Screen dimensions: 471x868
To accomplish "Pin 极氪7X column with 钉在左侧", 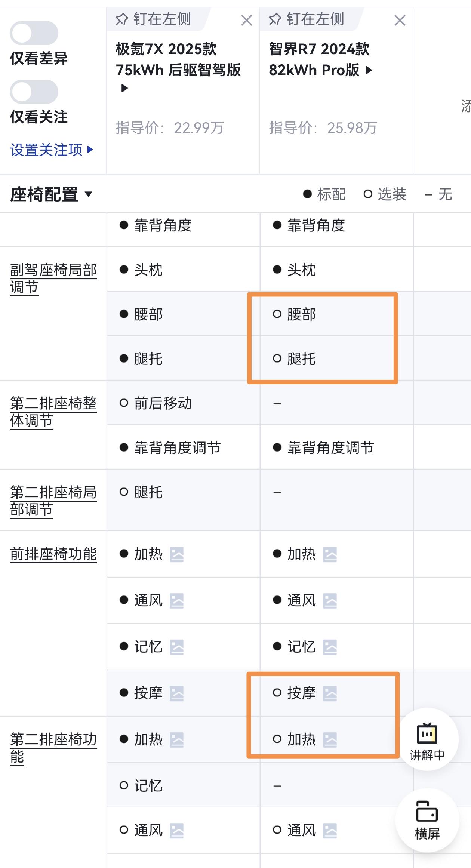I will (153, 19).
